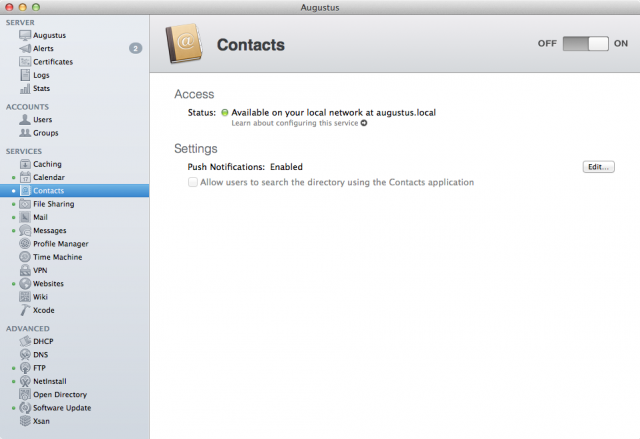Viewport: 640px width, 439px height.
Task: Click the 'Certificates' sidebar label
Action: [53, 62]
